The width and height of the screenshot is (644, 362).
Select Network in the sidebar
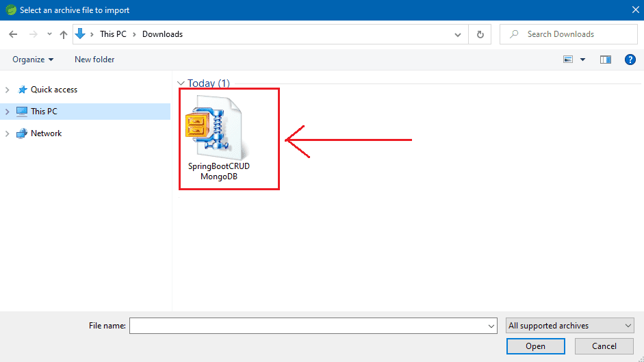pyautogui.click(x=46, y=133)
